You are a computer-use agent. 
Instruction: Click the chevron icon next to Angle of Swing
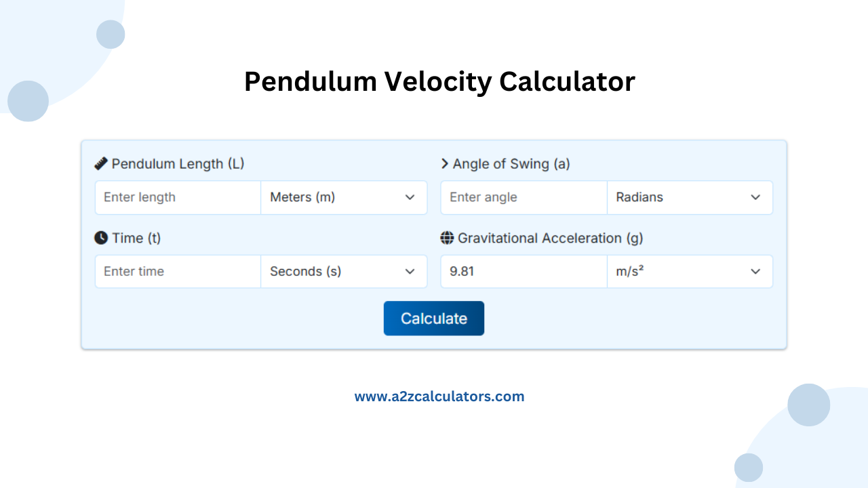[446, 163]
